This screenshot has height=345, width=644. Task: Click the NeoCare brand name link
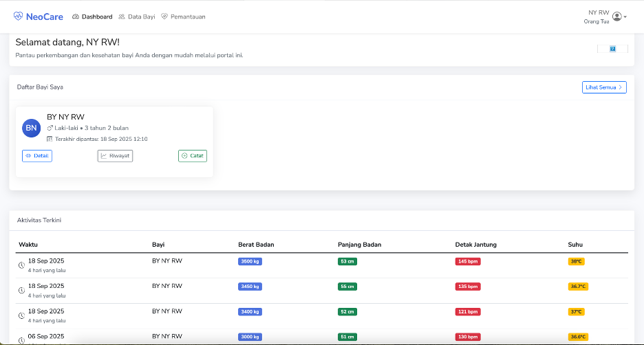click(45, 16)
